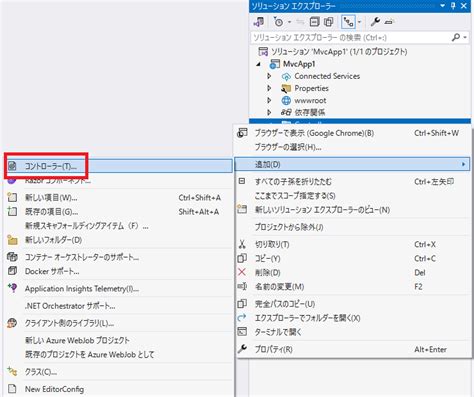Screen dimensions: 474x397
Task: Click the クラス(C)... class icon
Action: pyautogui.click(x=12, y=371)
